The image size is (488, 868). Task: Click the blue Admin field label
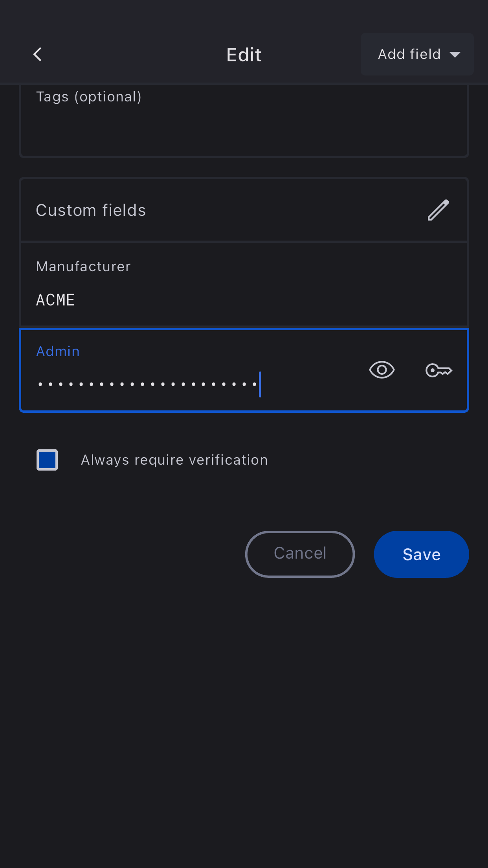click(58, 351)
